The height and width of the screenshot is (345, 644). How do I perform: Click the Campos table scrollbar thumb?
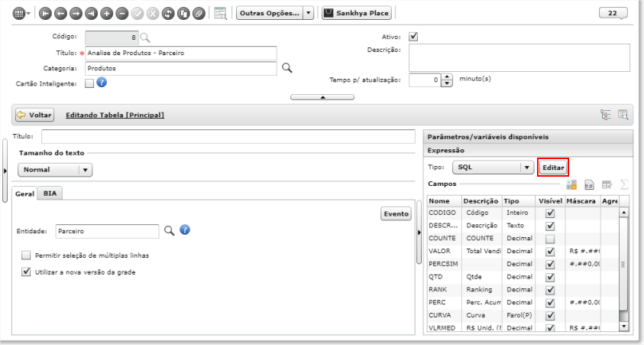pyautogui.click(x=623, y=265)
